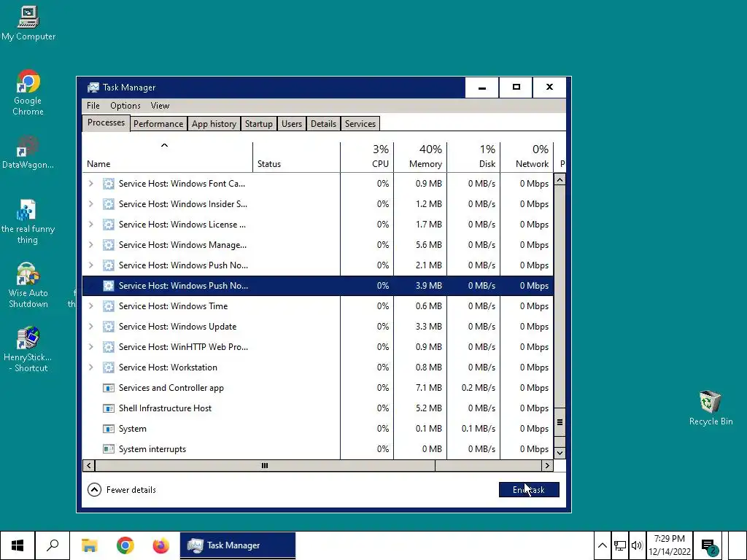Open the Options menu
This screenshot has height=560, width=747.
point(125,106)
